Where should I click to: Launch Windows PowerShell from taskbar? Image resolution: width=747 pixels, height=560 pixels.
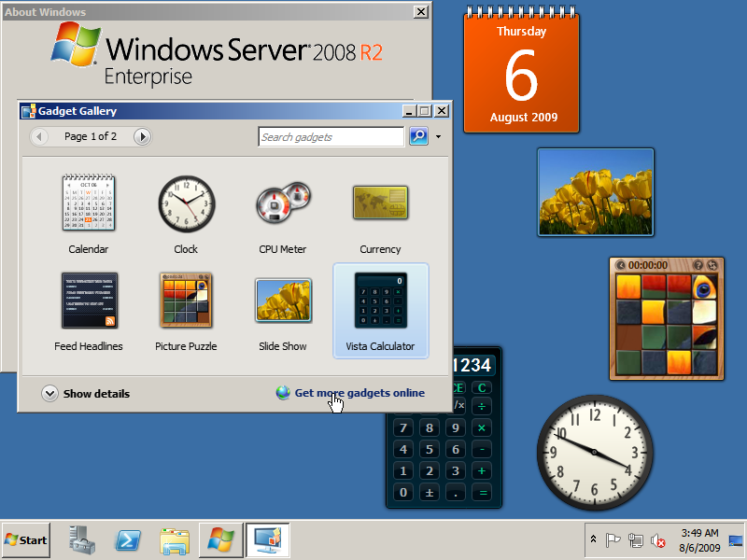click(x=128, y=540)
